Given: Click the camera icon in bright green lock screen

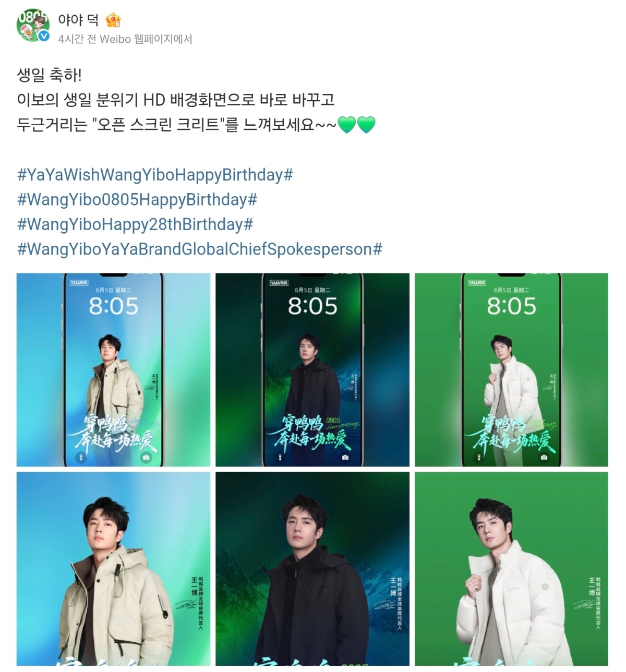Looking at the screenshot, I should click(x=544, y=458).
